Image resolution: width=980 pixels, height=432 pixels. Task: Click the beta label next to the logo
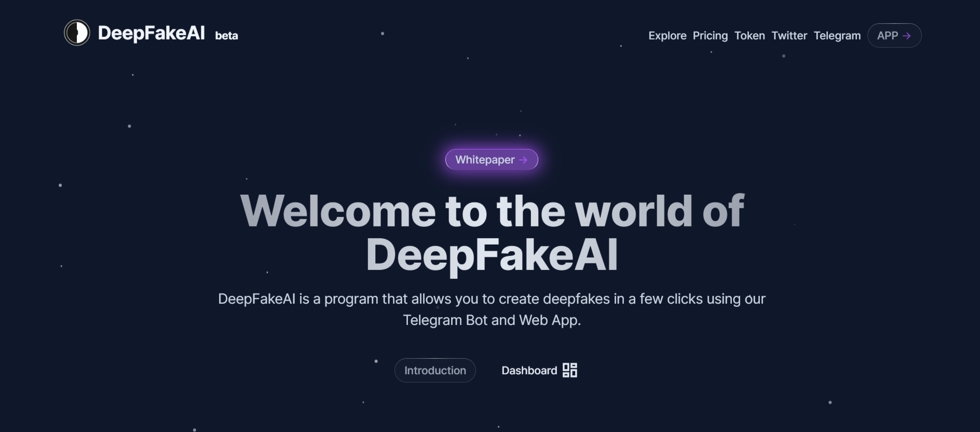click(x=226, y=36)
